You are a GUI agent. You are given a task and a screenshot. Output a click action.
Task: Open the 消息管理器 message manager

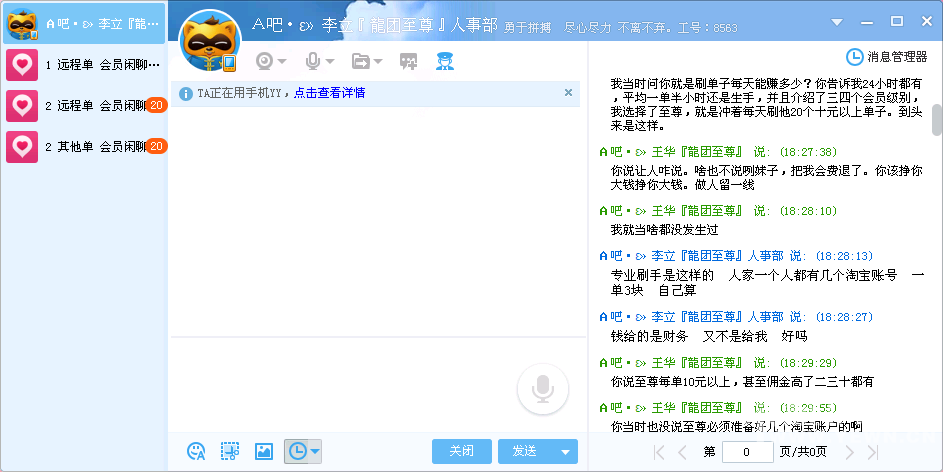point(886,57)
